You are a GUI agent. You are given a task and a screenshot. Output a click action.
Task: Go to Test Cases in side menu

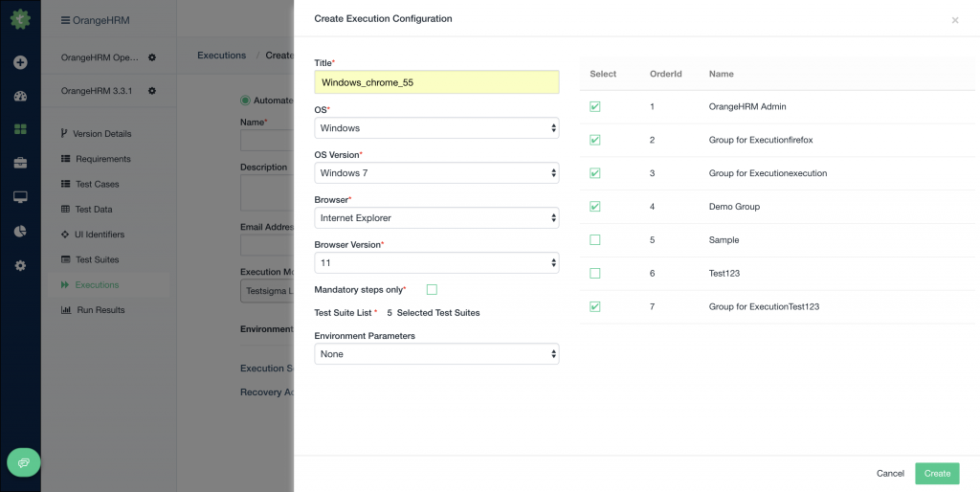97,184
